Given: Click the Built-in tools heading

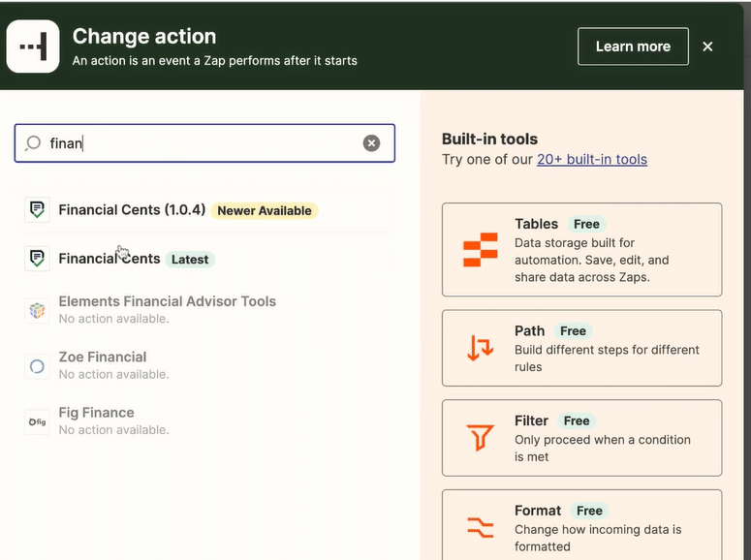Looking at the screenshot, I should [489, 139].
